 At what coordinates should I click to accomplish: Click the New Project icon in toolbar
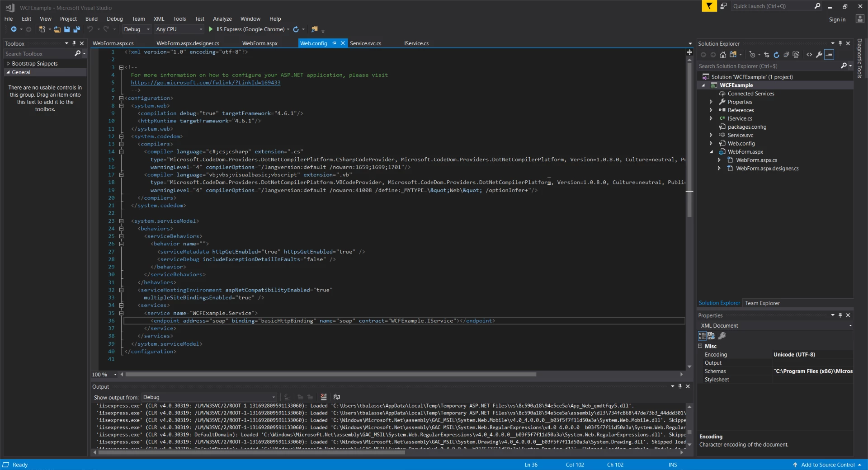(42, 29)
